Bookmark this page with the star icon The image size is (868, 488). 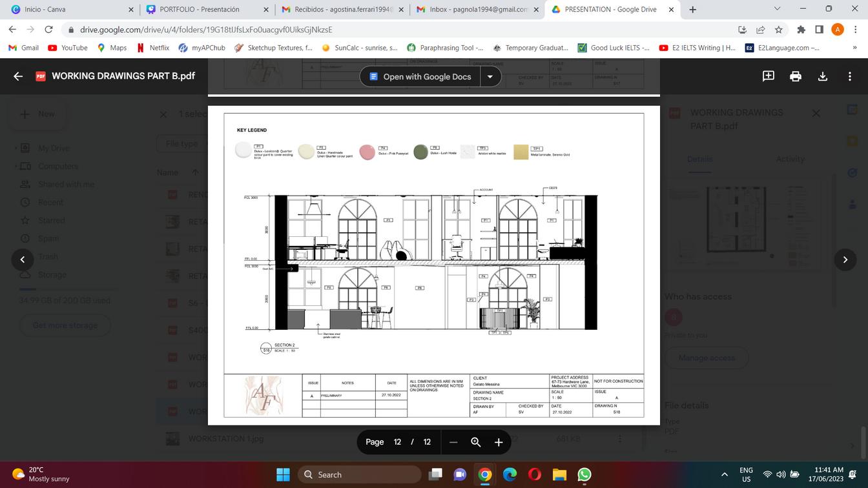pyautogui.click(x=779, y=30)
